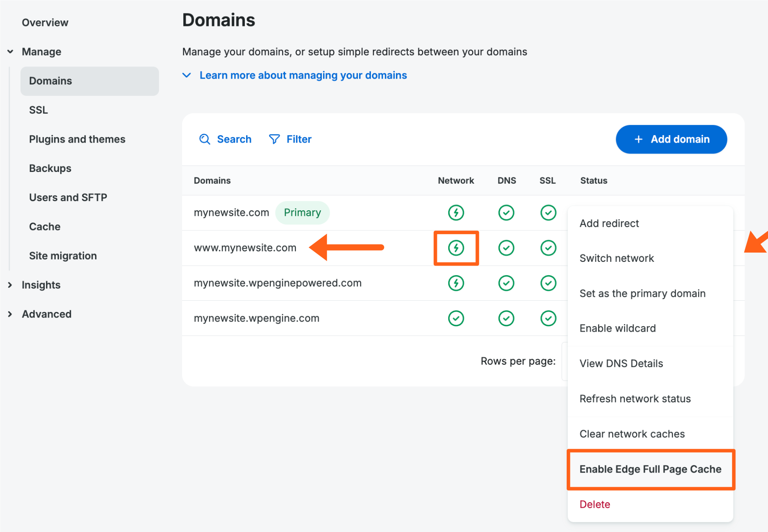Viewport: 768px width, 532px height.
Task: Click the network status lightning icon for mynewsite.com
Action: click(456, 212)
